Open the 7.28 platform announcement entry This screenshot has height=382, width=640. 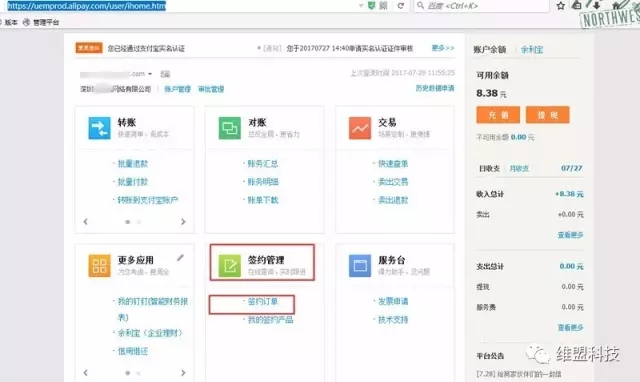(x=519, y=374)
